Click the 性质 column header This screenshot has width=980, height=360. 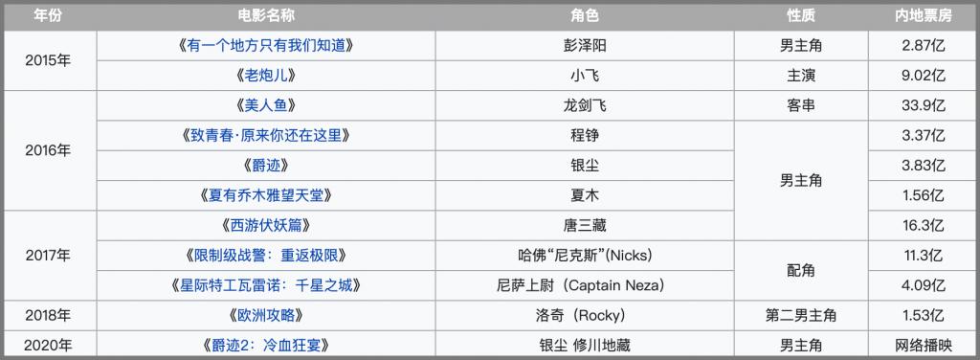tap(801, 17)
